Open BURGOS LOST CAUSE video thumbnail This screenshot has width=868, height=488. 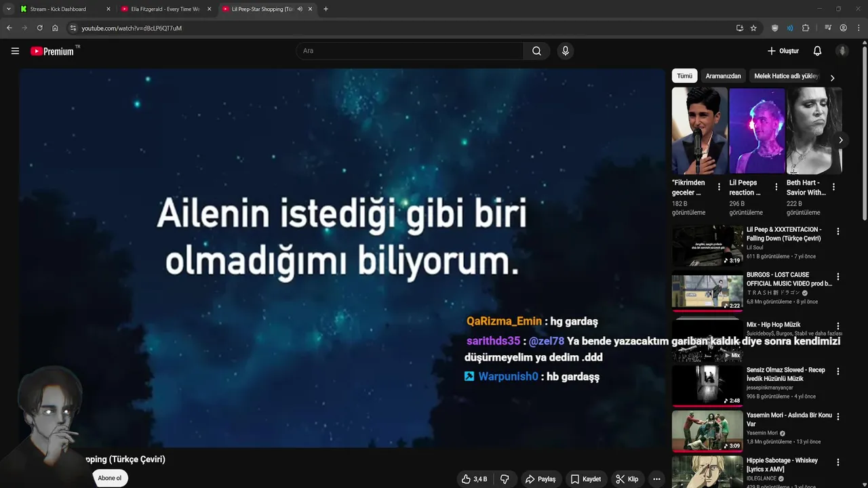707,290
